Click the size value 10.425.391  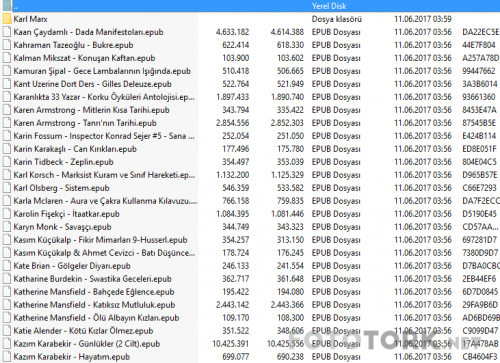[230, 344]
